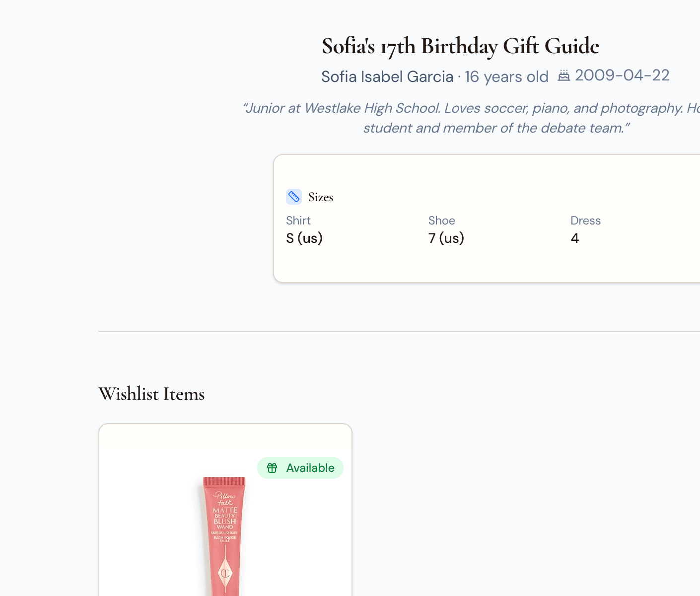Click the birthday cake icon before the date
The image size is (700, 596).
(564, 75)
